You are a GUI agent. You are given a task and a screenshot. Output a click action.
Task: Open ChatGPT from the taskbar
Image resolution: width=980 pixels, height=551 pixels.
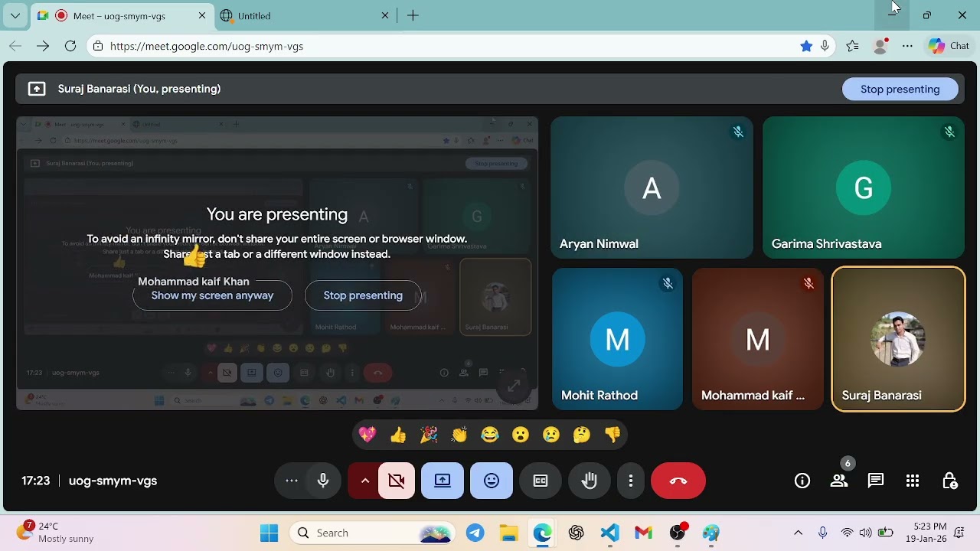(577, 533)
